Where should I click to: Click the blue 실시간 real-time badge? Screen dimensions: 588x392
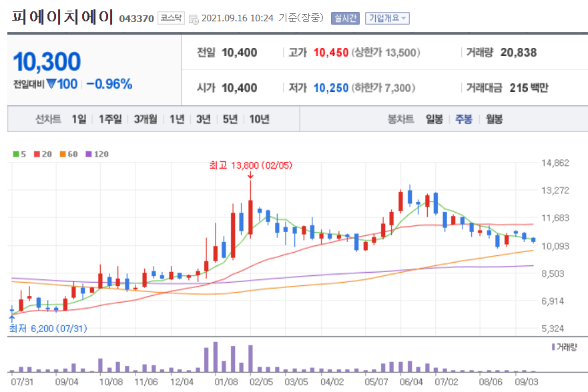point(344,19)
